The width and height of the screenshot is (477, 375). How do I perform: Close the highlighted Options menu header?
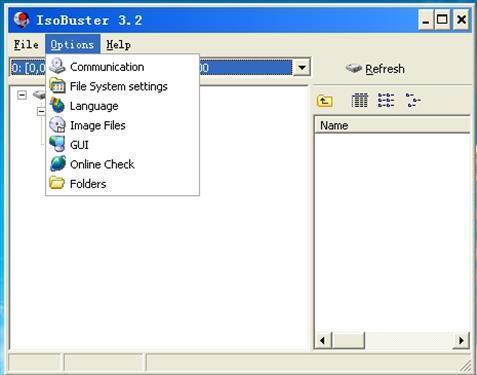(x=72, y=45)
